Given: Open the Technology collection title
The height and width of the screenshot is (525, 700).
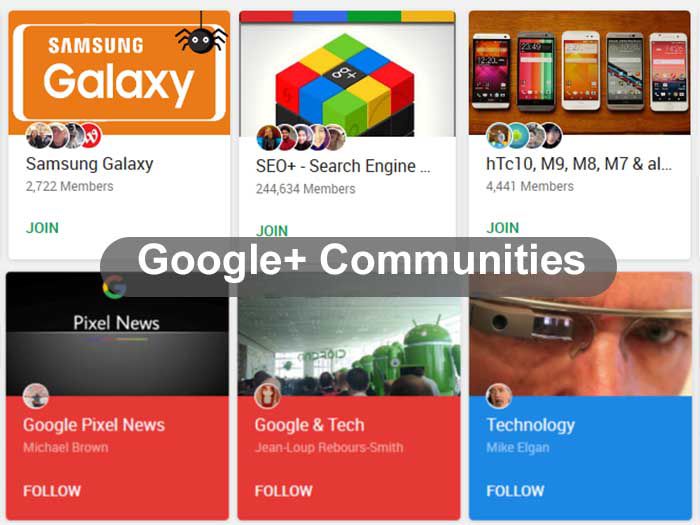Looking at the screenshot, I should click(530, 425).
